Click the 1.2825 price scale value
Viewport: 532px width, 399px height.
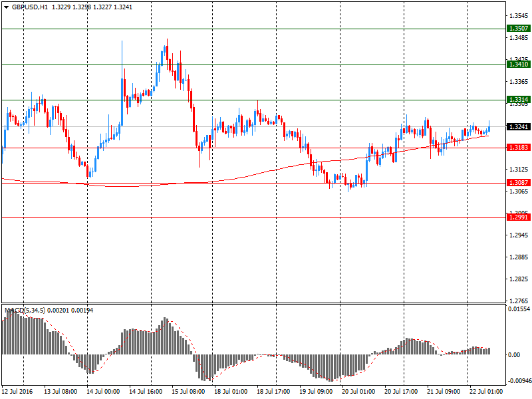(519, 279)
